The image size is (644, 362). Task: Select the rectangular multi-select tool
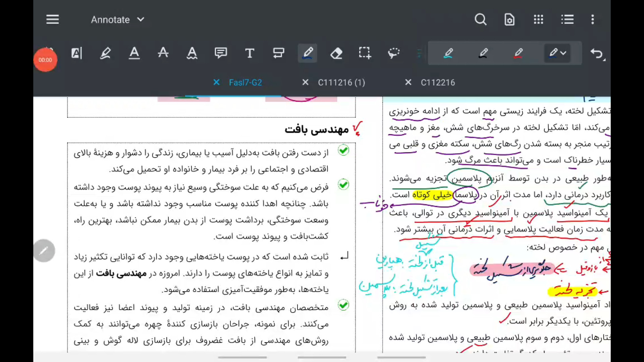[365, 53]
